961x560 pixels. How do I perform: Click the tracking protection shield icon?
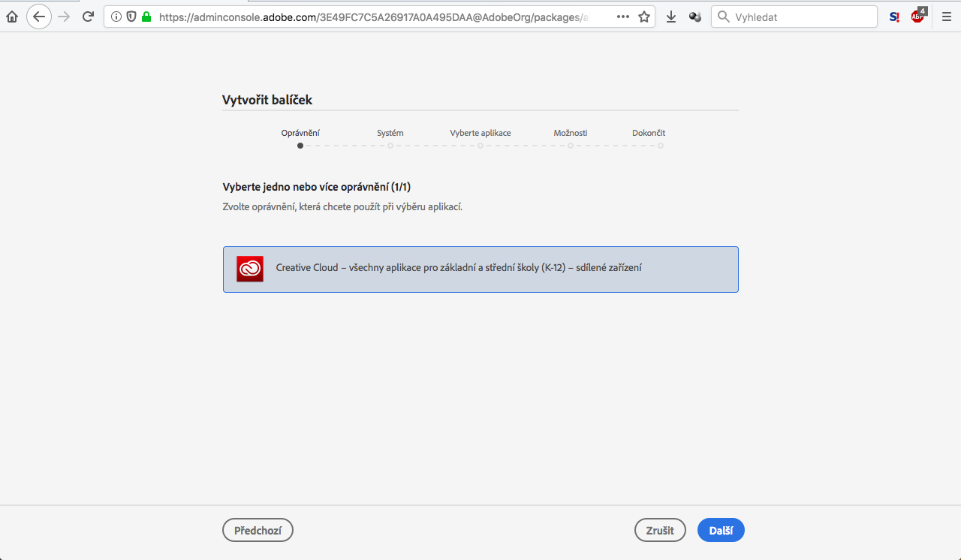(x=131, y=17)
